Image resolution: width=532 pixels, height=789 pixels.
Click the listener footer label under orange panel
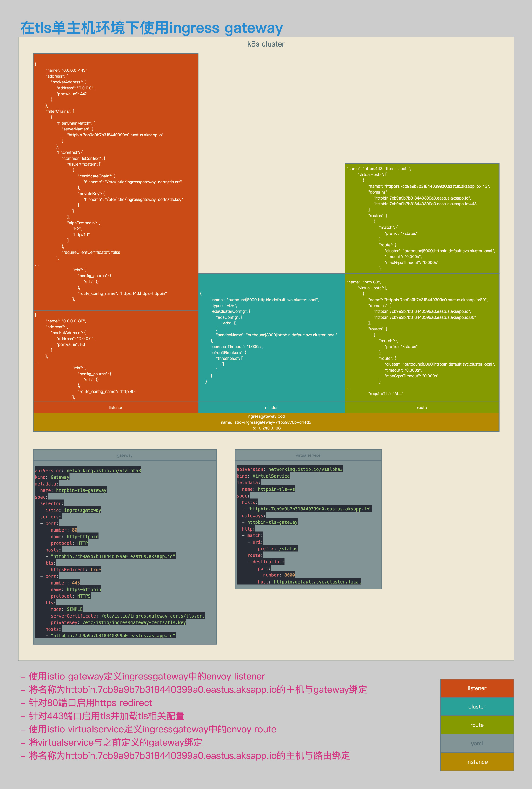[x=115, y=408]
